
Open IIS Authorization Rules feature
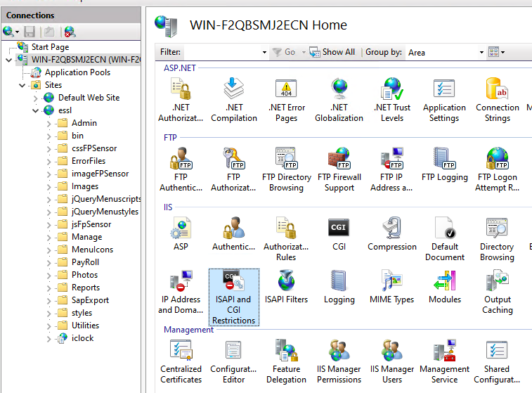[x=286, y=239]
